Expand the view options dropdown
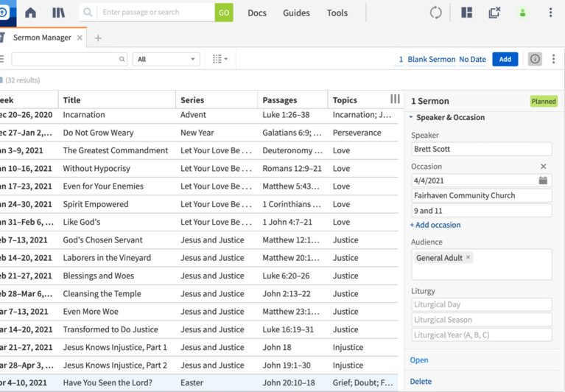Viewport: 565px width, 392px height. [220, 59]
